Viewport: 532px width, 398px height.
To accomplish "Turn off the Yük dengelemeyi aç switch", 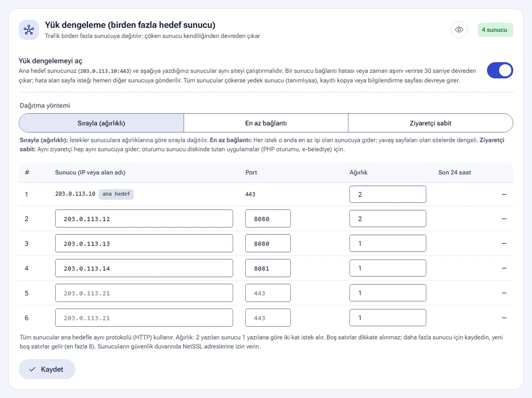I will click(500, 70).
